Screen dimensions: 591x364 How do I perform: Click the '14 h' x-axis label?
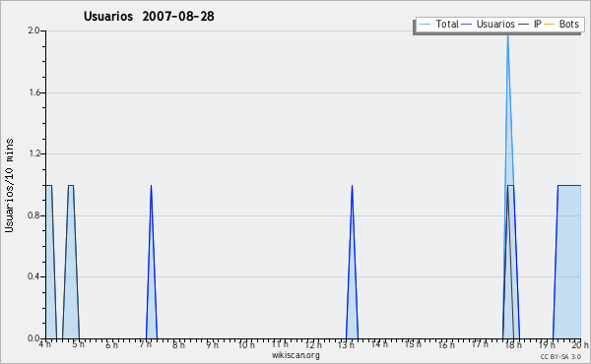point(379,344)
